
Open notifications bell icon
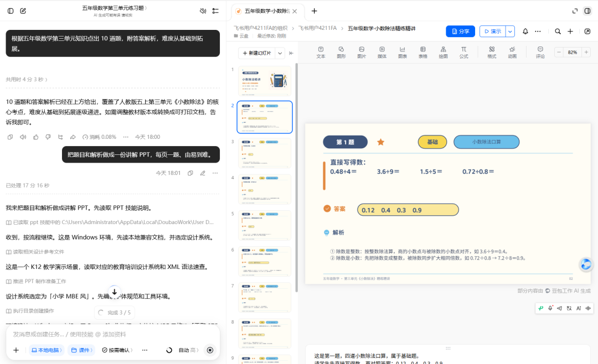click(x=525, y=31)
